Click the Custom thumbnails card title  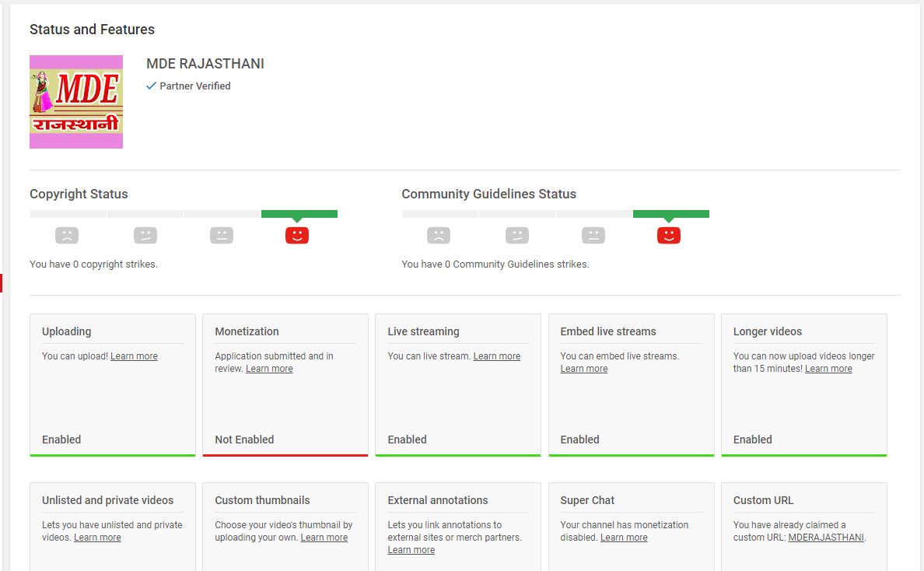(x=262, y=500)
